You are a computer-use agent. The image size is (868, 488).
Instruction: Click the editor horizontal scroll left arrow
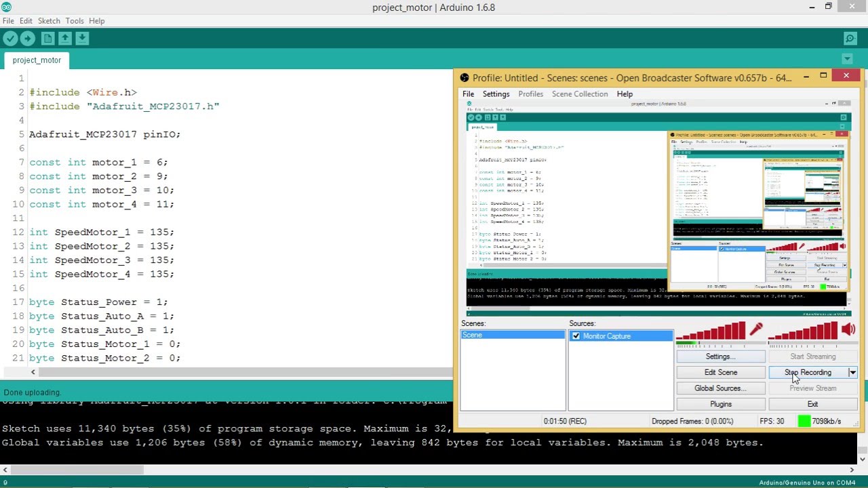coord(33,372)
